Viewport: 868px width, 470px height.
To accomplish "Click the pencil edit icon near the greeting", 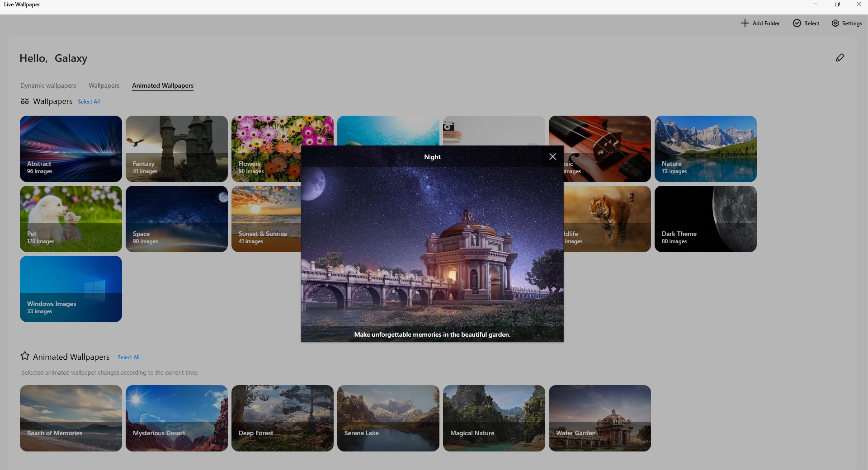I will [840, 57].
